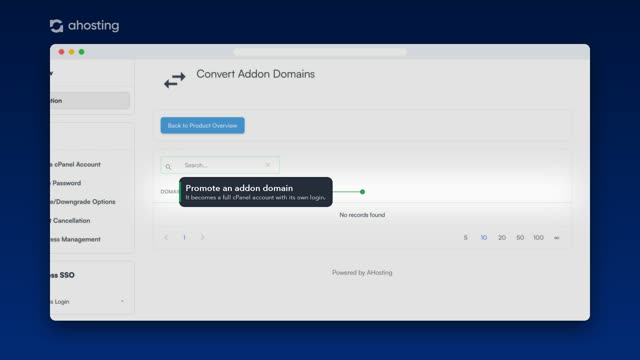Screen dimensions: 640x360
Task: Select the infinity page size option
Action: tap(556, 238)
